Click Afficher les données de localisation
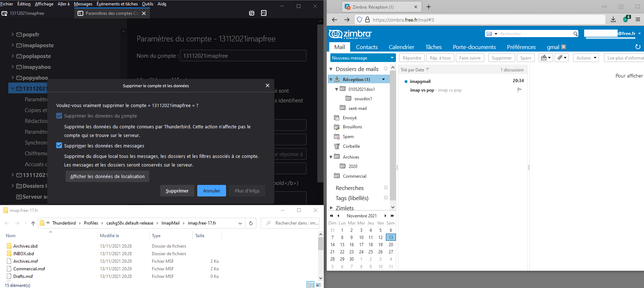 [x=107, y=176]
